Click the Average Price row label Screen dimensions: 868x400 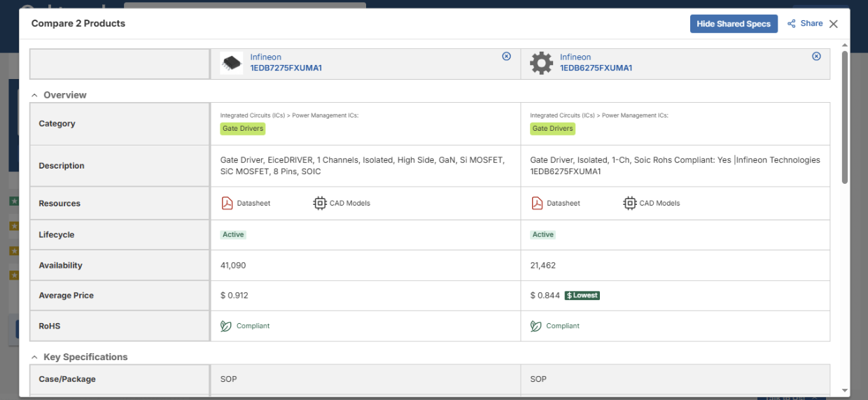pos(66,296)
